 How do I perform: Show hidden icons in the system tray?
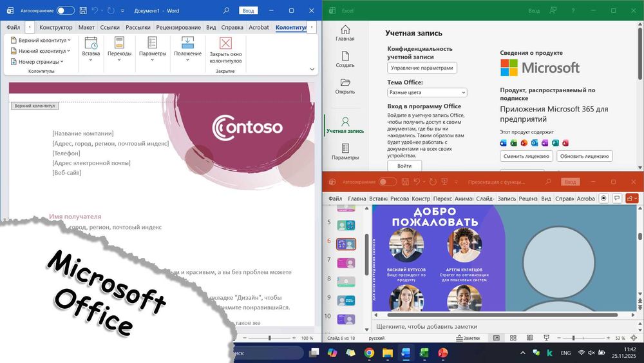522,353
